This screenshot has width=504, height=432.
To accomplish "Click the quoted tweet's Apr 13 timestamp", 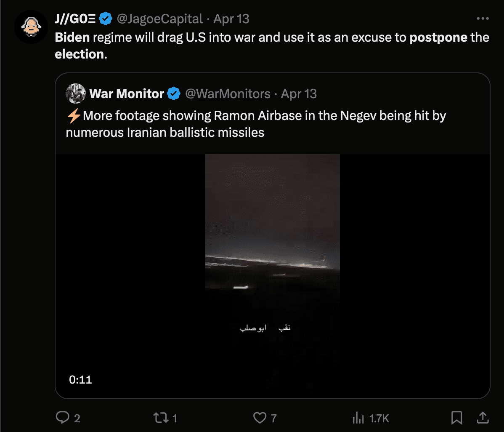I will coord(299,93).
